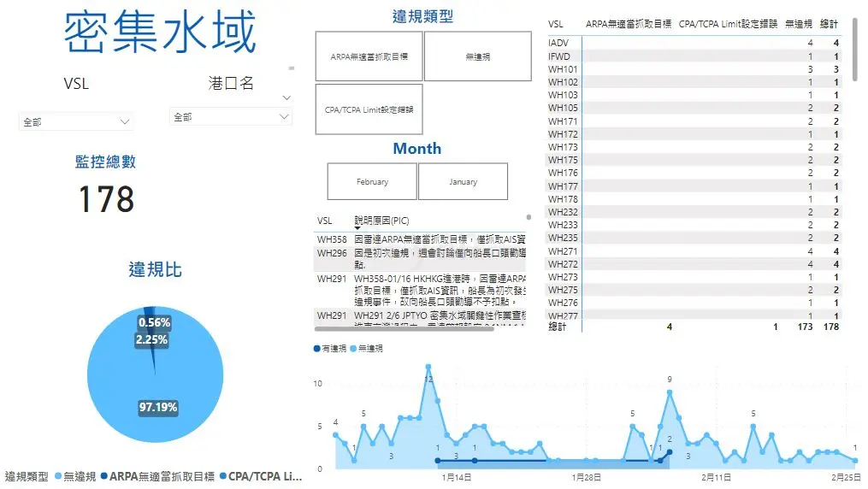The width and height of the screenshot is (868, 489).
Task: Click the 0.56% pie slice label
Action: [x=155, y=322]
